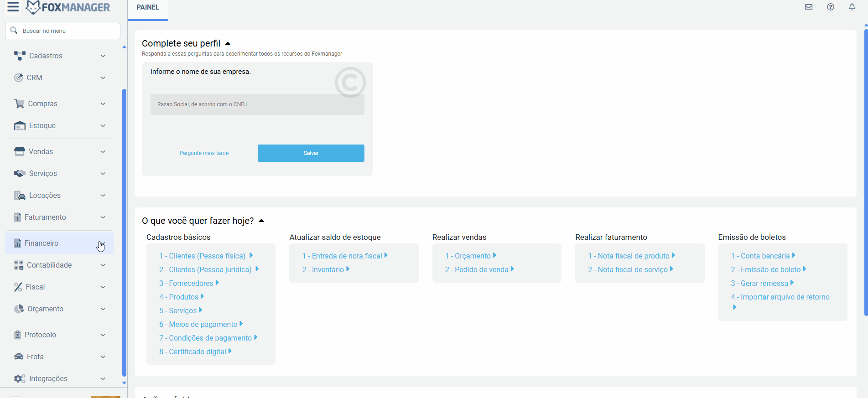868x398 pixels.
Task: Open the Vendas sidebar menu
Action: click(x=41, y=152)
